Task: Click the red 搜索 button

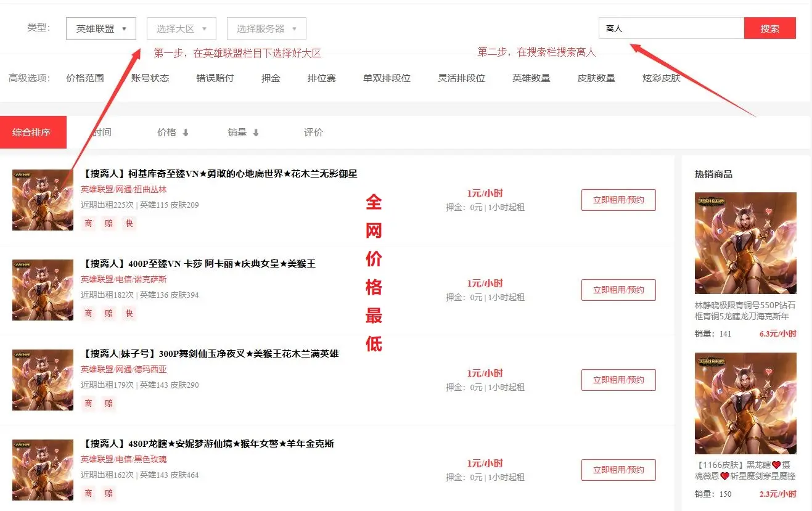Action: pyautogui.click(x=770, y=28)
